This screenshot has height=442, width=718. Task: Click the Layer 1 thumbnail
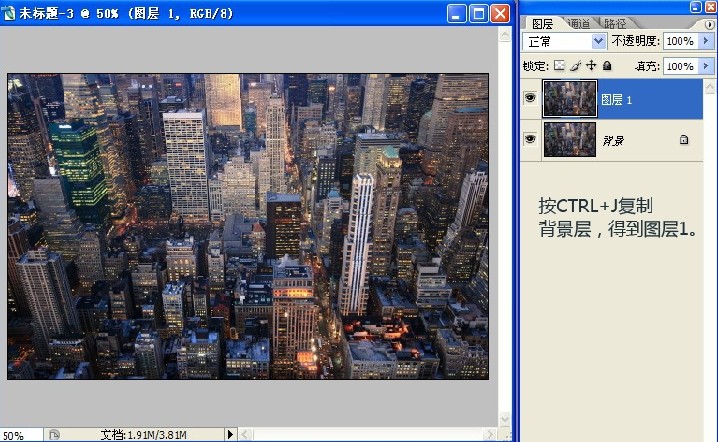pos(569,99)
